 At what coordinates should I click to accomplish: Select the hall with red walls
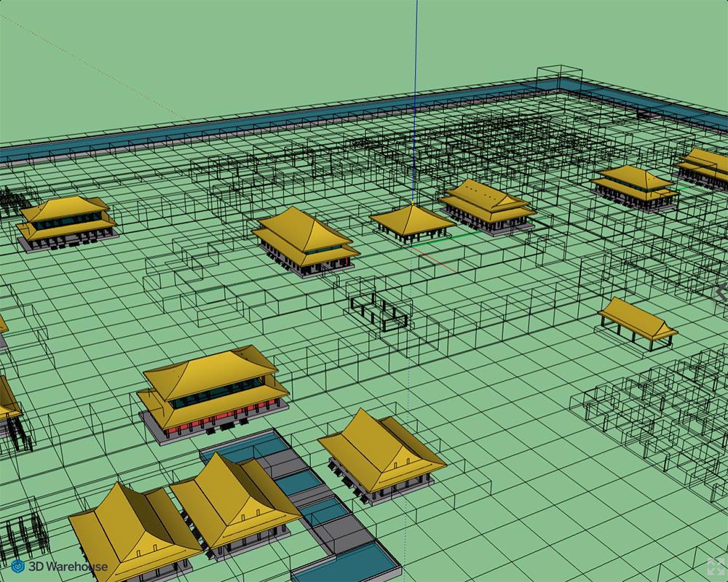pos(211,393)
